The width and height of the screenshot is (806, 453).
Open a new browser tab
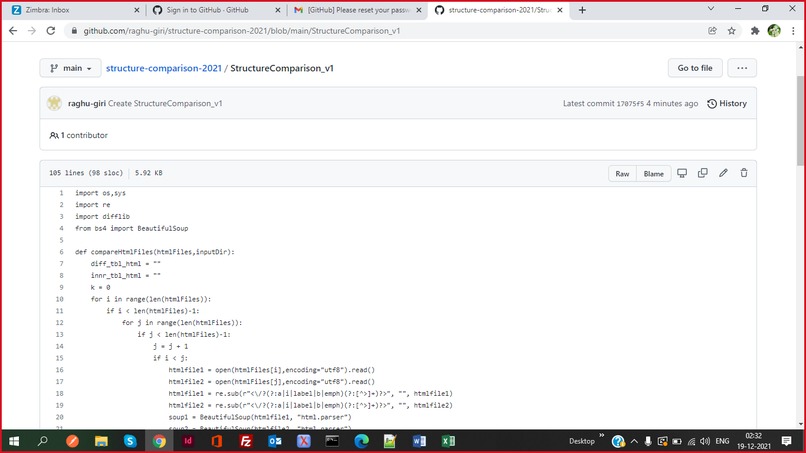coord(582,10)
